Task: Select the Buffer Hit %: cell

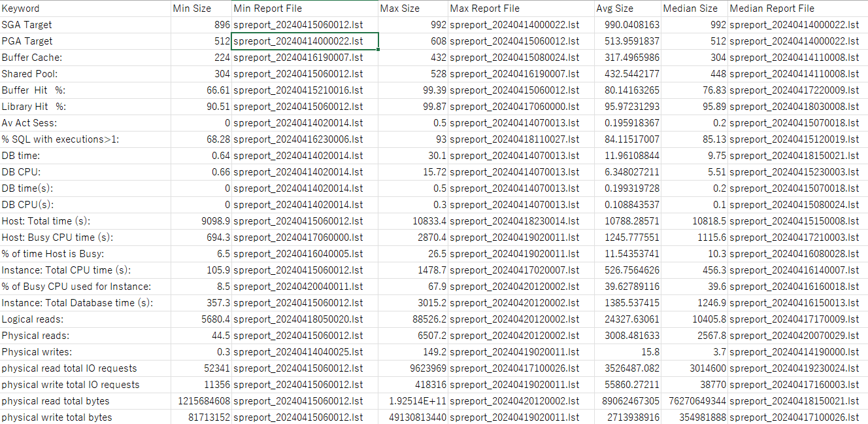Action: click(86, 90)
